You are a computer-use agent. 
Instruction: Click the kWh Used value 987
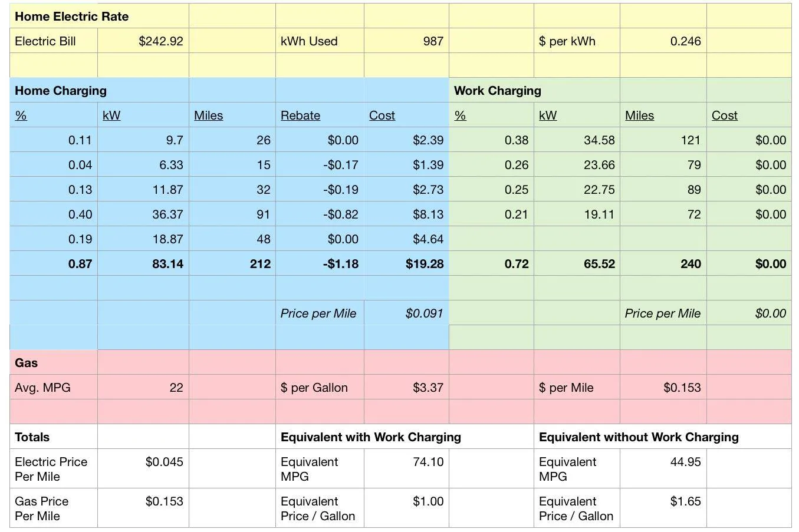[406, 41]
